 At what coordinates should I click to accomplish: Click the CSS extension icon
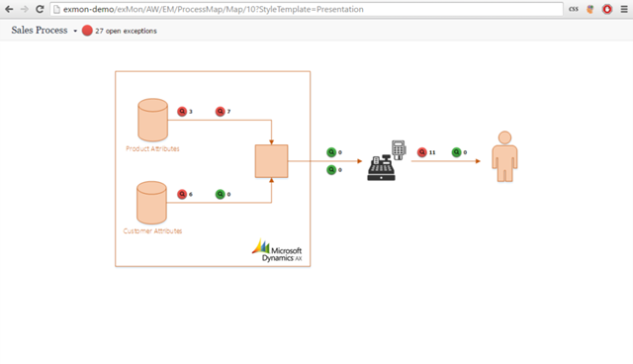pyautogui.click(x=574, y=9)
